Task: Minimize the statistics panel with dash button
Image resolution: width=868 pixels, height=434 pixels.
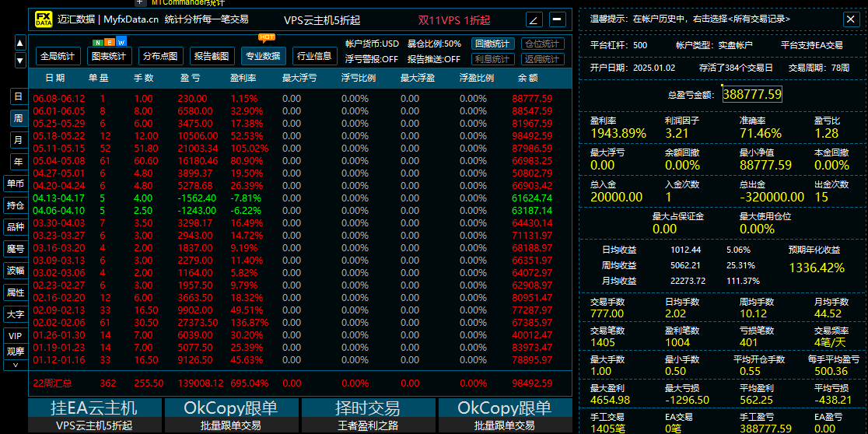Action: (558, 20)
